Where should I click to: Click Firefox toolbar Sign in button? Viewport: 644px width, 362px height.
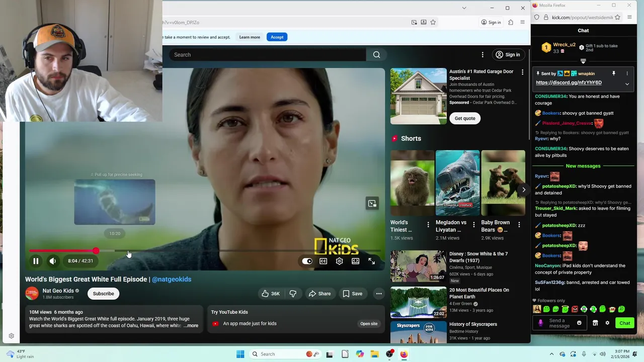[491, 22]
